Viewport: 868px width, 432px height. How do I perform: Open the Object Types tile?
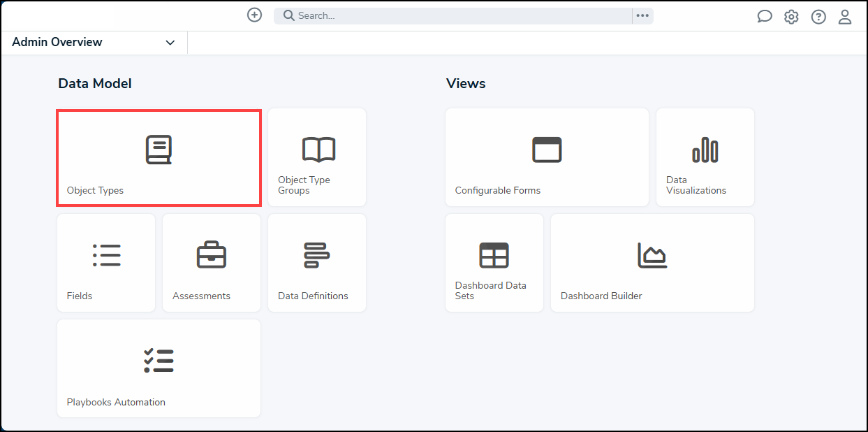pos(159,157)
